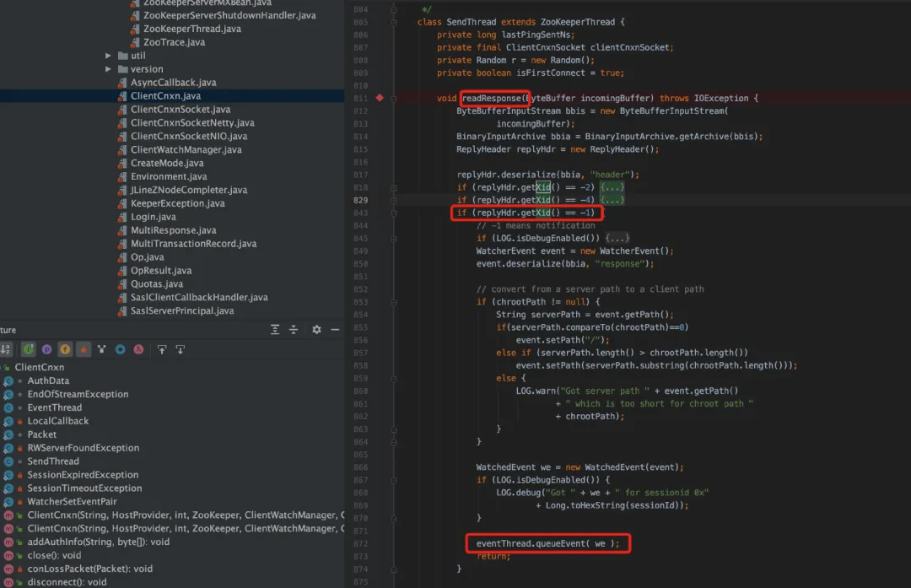Image resolution: width=911 pixels, height=588 pixels.
Task: Expand the folded debug block on line 845
Action: click(394, 239)
